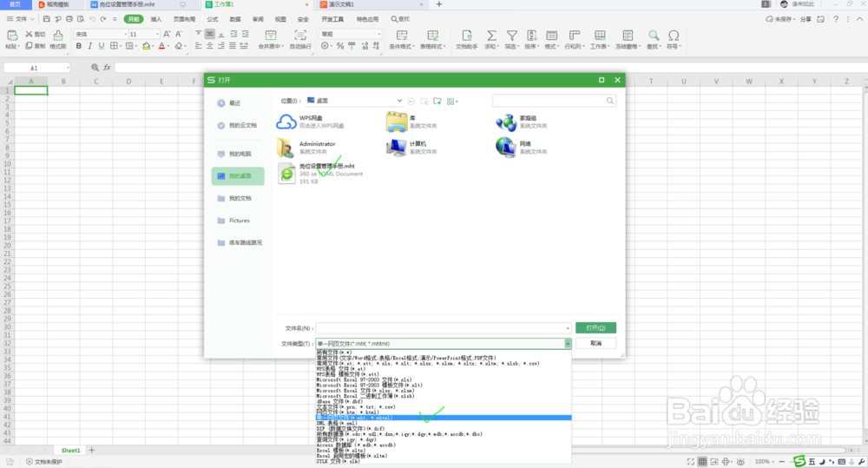Click the 文档助手 document assistant icon
Screen dimensions: 868x468
pyautogui.click(x=467, y=36)
